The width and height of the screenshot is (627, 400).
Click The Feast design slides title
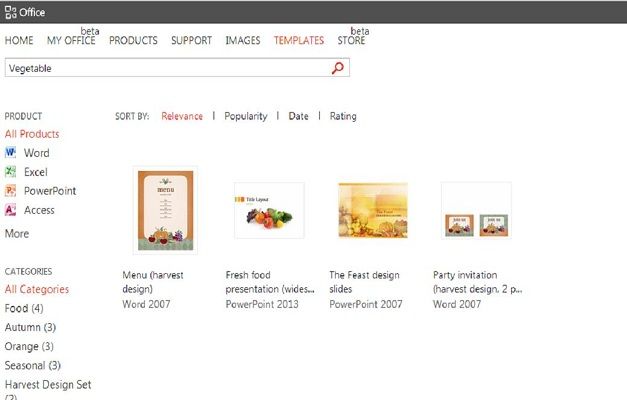click(x=364, y=282)
